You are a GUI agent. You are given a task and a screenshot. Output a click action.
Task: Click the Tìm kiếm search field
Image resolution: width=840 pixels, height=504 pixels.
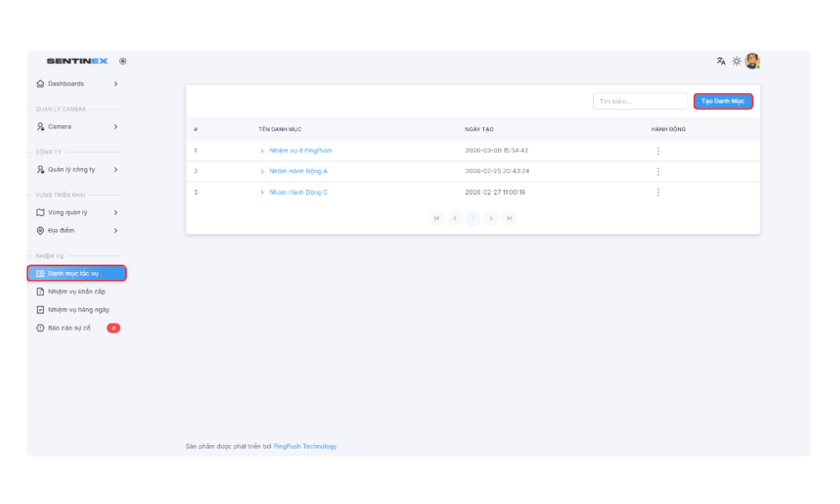click(639, 101)
